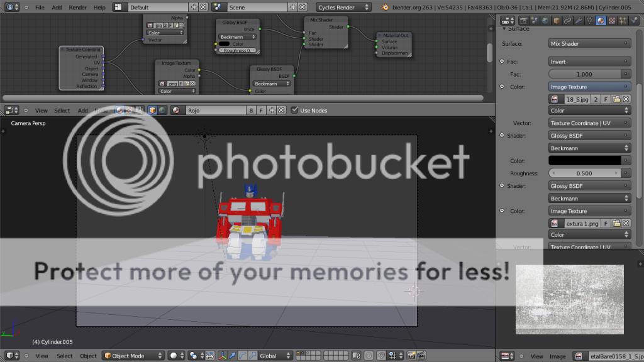Adjust the Roughness 0.500 slider

pyautogui.click(x=584, y=173)
